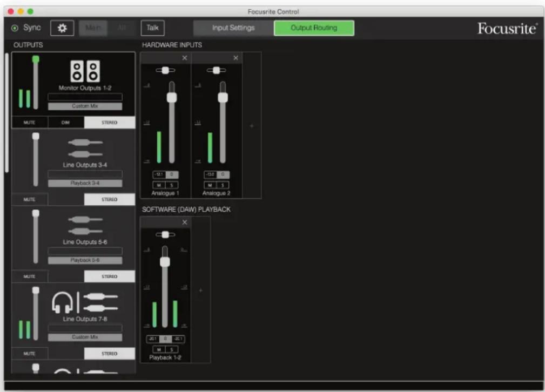Click the outputs list scrollbar
Image resolution: width=545 pixels, height=392 pixels.
6,113
